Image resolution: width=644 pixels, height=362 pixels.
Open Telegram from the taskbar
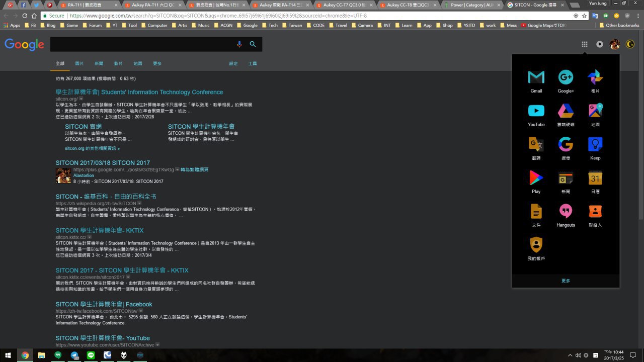[74, 355]
